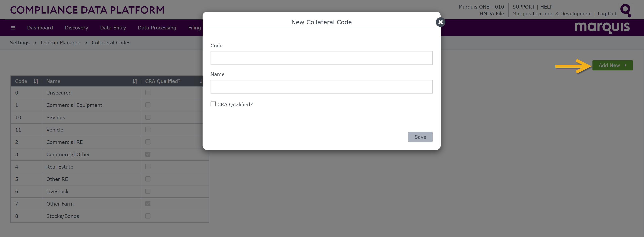Sort table by Code column arrows

[36, 81]
